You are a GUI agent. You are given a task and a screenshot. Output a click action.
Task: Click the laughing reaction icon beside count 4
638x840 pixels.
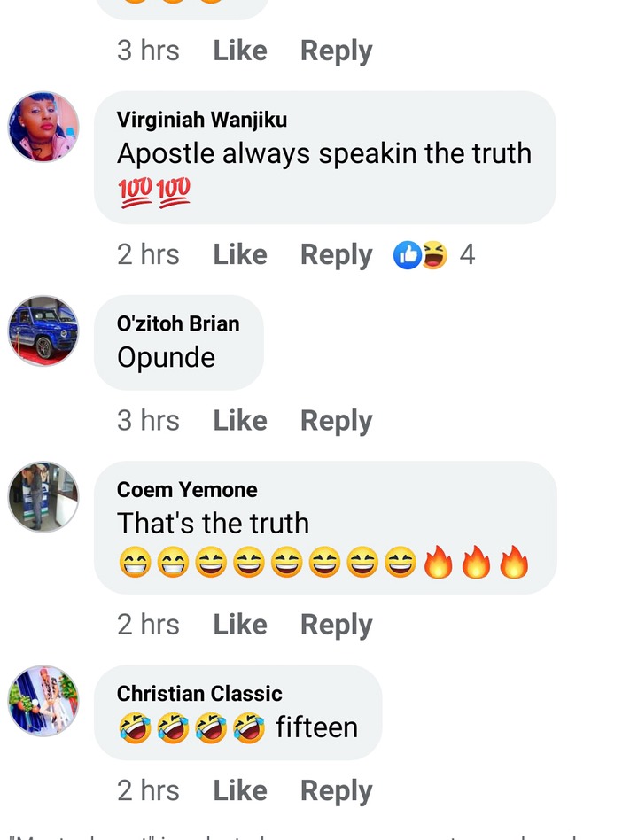[x=435, y=255]
